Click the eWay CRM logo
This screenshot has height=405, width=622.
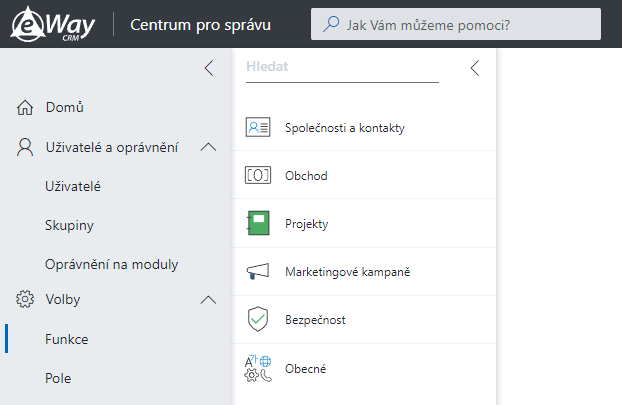click(53, 24)
